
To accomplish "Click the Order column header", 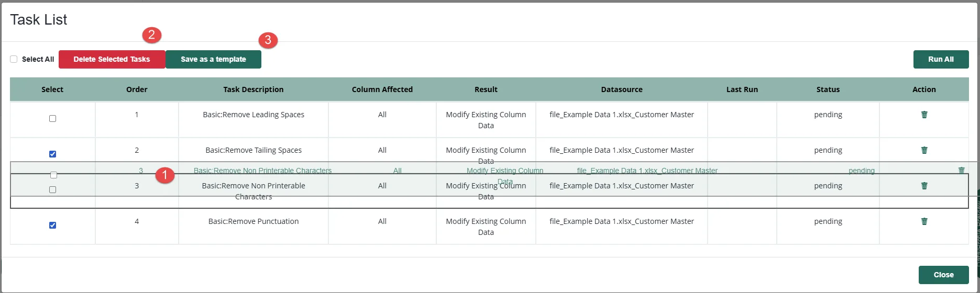I will (137, 89).
